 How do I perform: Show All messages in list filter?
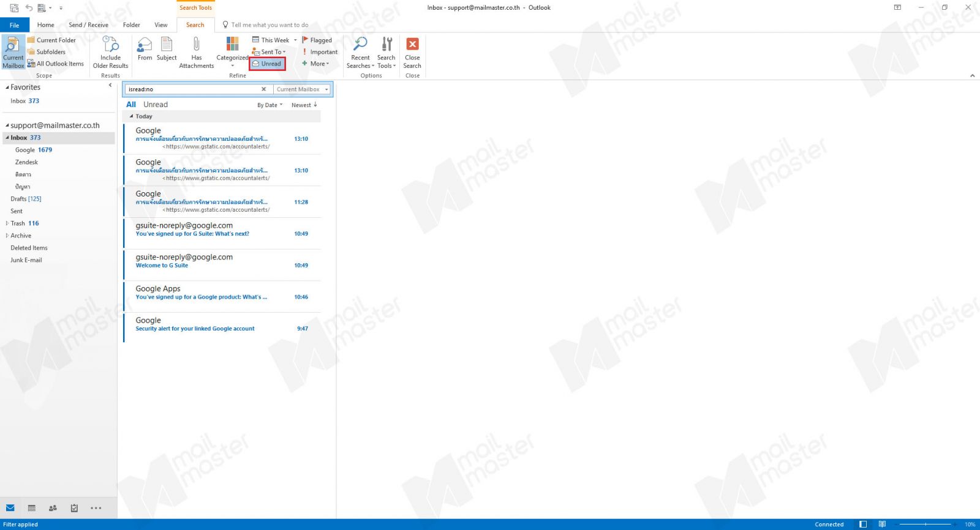coord(131,105)
